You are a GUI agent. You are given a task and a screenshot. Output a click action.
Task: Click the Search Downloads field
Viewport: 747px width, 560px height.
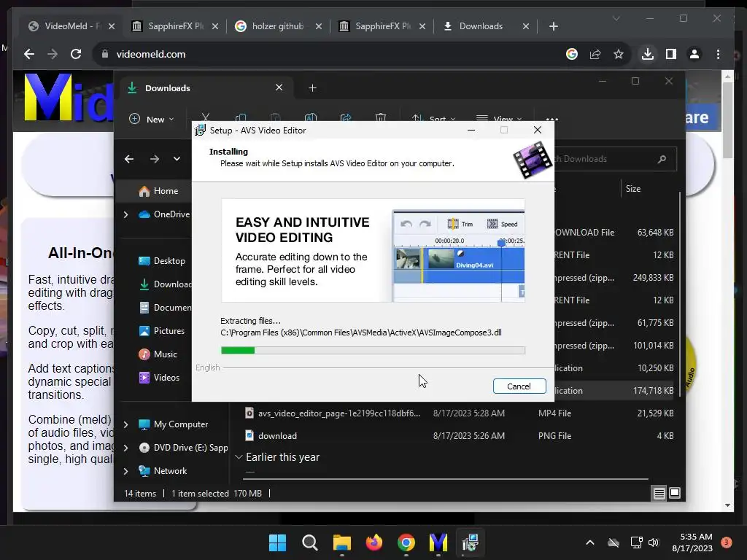[x=614, y=159]
